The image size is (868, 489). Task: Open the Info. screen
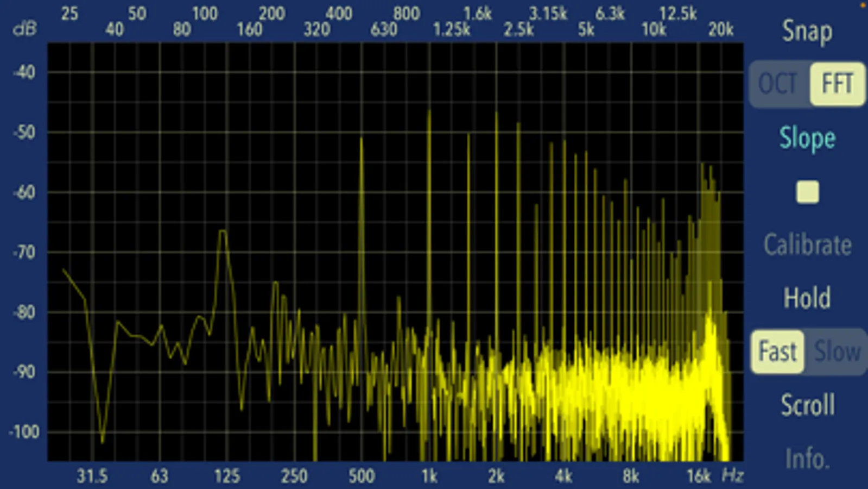807,459
